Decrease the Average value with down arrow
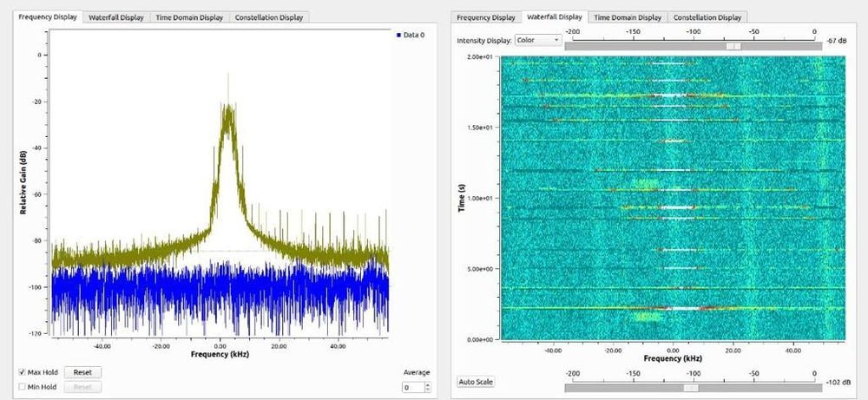Viewport: 868px width, 400px height. point(426,390)
